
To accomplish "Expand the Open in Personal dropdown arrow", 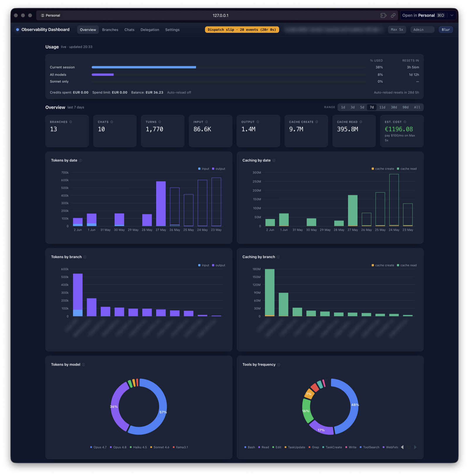I will coord(452,15).
